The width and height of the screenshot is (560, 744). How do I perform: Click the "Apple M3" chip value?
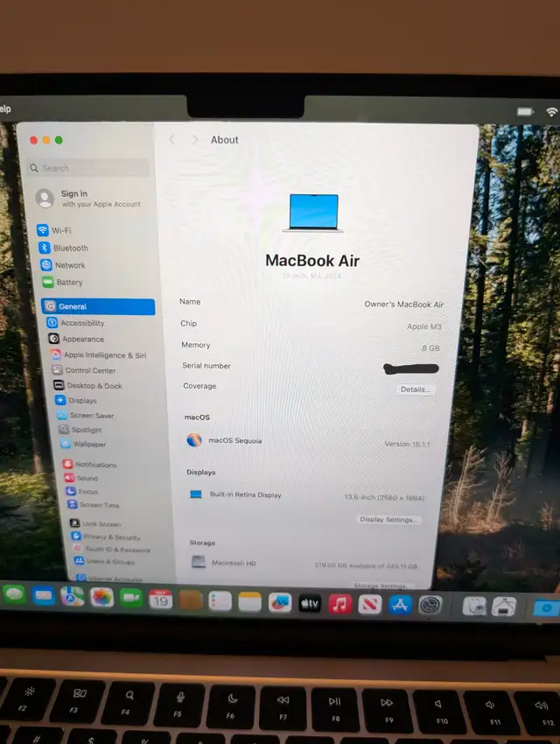pyautogui.click(x=423, y=326)
